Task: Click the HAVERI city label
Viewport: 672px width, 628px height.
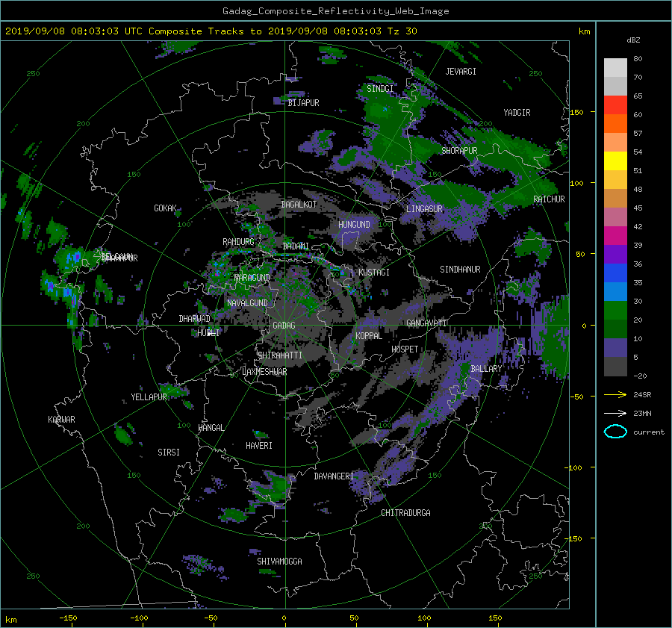Action: pyautogui.click(x=259, y=446)
